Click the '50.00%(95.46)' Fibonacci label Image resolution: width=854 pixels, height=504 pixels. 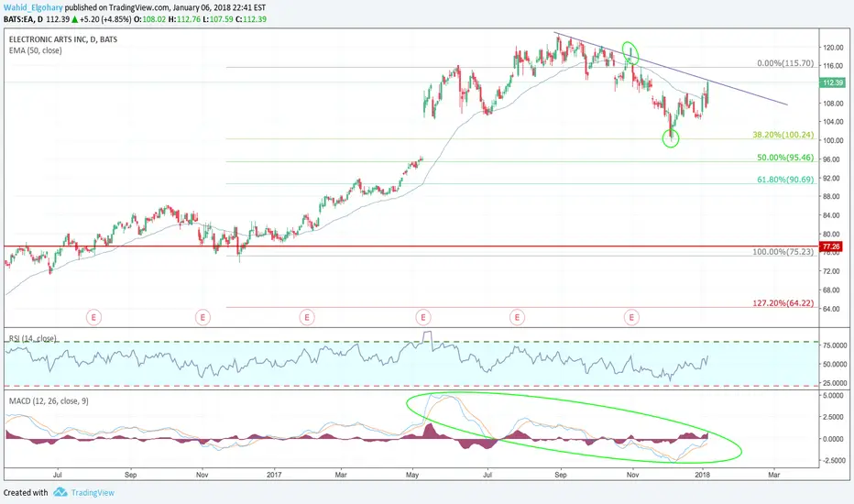[x=785, y=158]
